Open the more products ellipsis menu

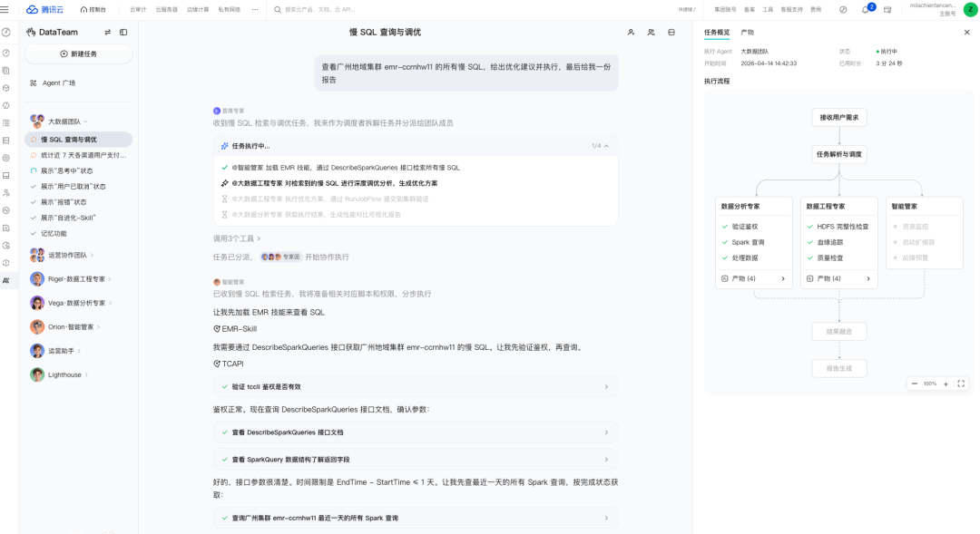pos(255,9)
